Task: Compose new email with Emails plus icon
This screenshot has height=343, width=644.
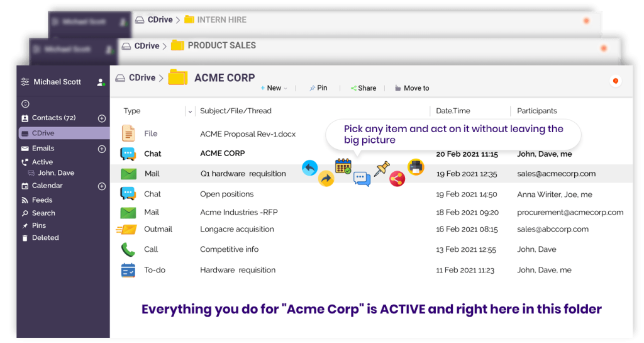Action: point(102,149)
